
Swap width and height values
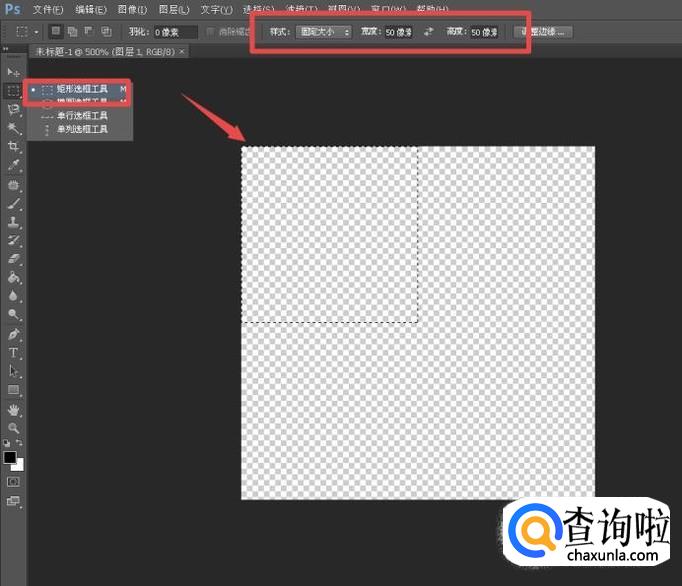[429, 31]
